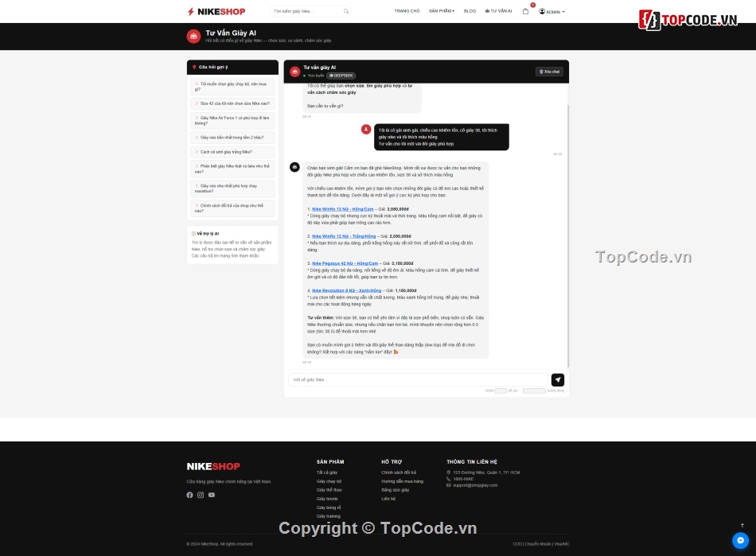Open Nike Winflo 12 Nữ - Hồng/Cam link
The width and height of the screenshot is (756, 556).
tap(342, 209)
